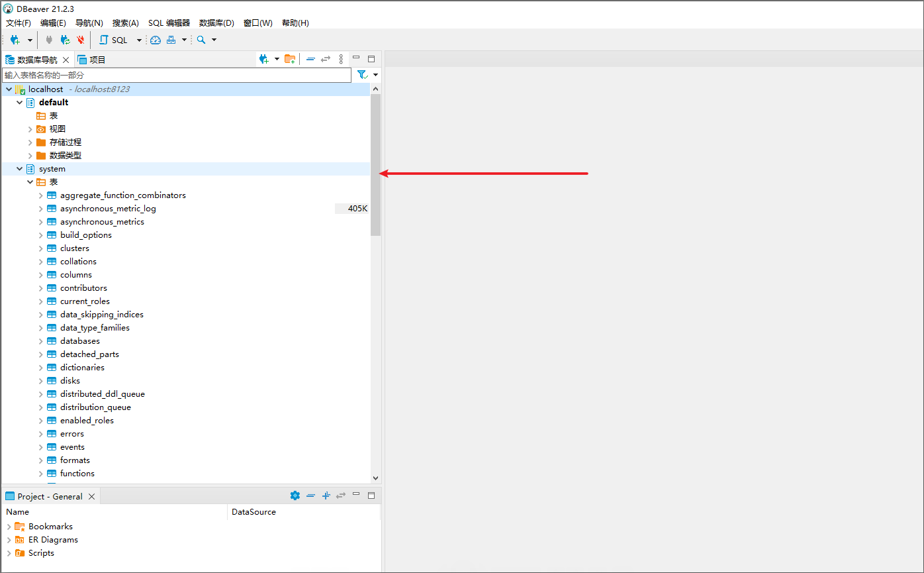This screenshot has height=573, width=924.
Task: Click the link with editor icon
Action: click(324, 59)
